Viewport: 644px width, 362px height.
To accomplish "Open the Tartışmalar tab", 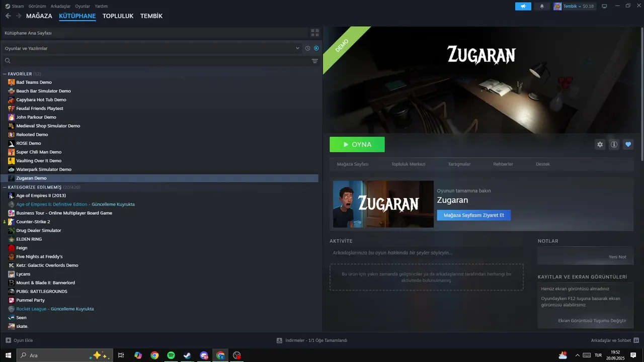I will pyautogui.click(x=459, y=164).
